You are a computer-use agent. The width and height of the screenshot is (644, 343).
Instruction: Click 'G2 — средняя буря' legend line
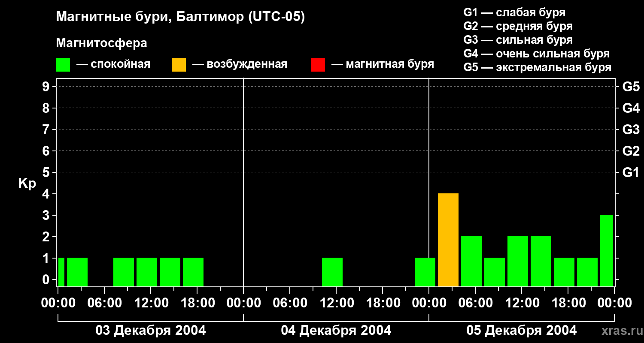tap(518, 26)
